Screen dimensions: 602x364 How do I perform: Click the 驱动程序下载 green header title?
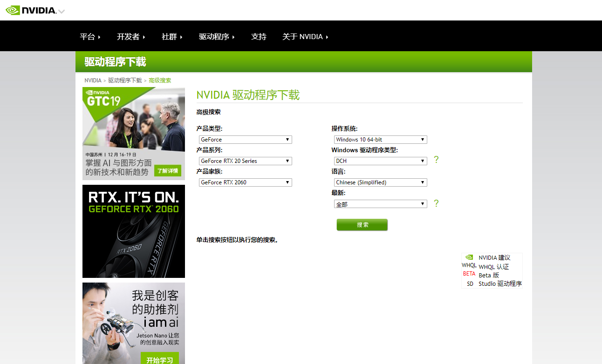point(115,62)
